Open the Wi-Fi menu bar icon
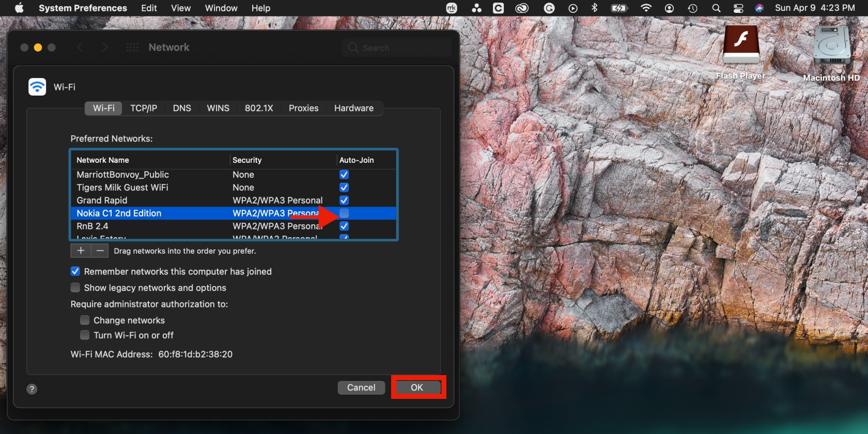The image size is (868, 434). pos(646,8)
